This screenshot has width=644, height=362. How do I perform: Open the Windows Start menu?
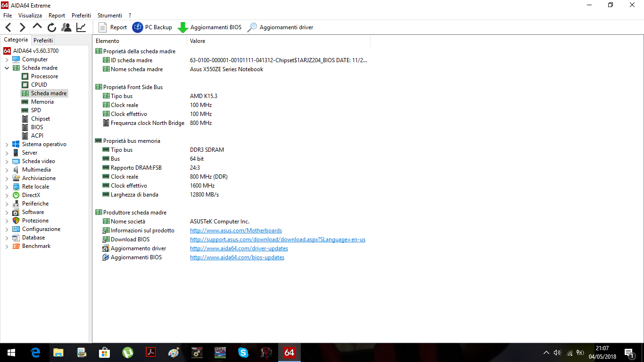11,353
